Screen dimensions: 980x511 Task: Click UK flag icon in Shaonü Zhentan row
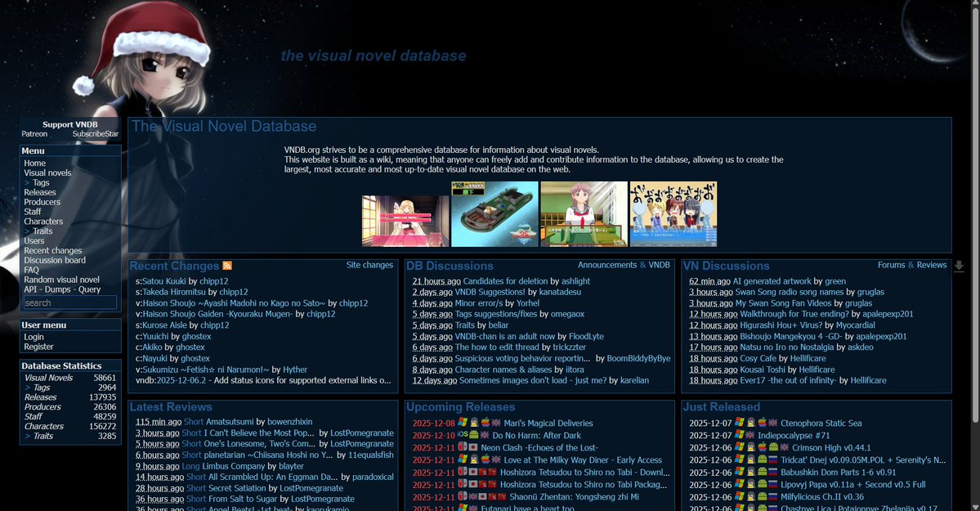click(473, 496)
